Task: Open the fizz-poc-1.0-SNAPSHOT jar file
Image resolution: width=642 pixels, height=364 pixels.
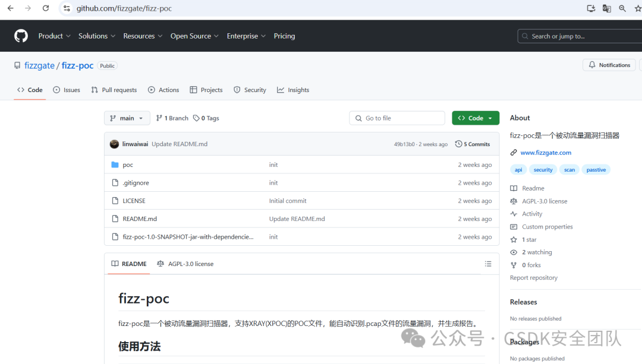Action: pyautogui.click(x=188, y=237)
